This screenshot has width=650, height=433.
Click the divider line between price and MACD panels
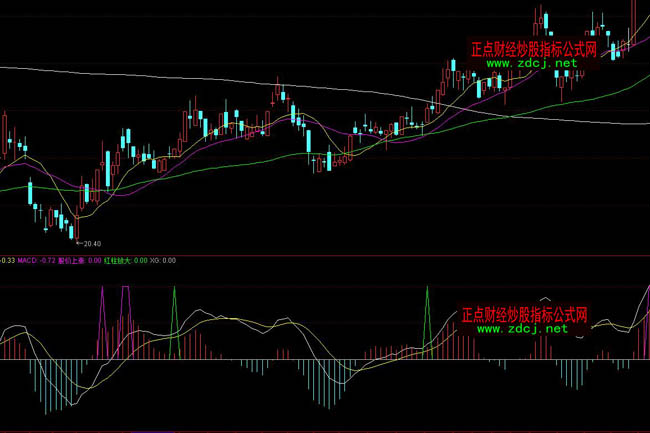click(325, 255)
